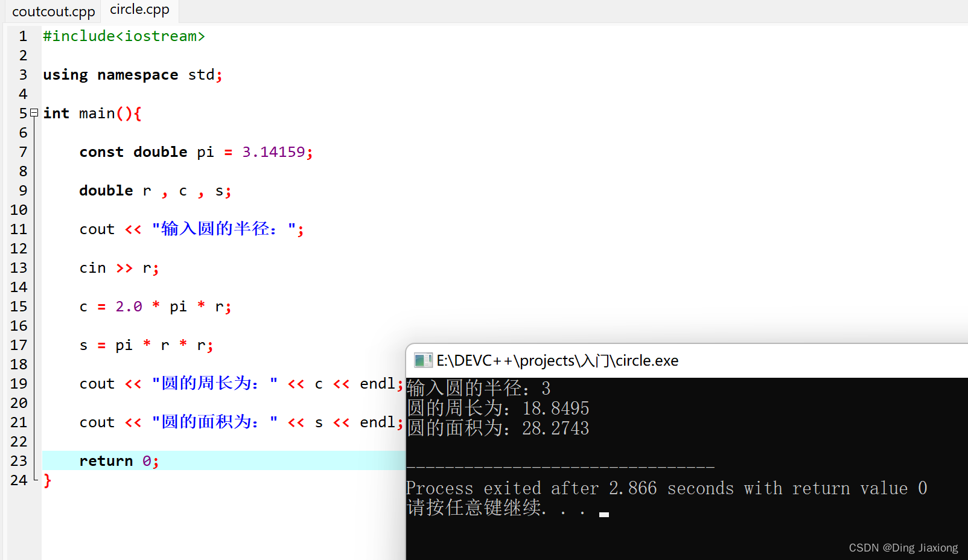The height and width of the screenshot is (560, 968).
Task: Click 'const double pi' keyword text
Action: [147, 152]
